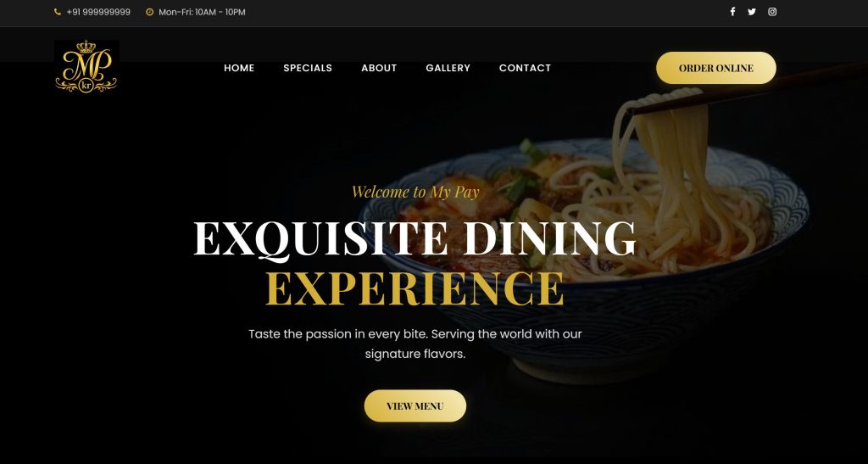Open the GALLERY nav item
Viewport: 868px width, 464px height.
tap(448, 68)
